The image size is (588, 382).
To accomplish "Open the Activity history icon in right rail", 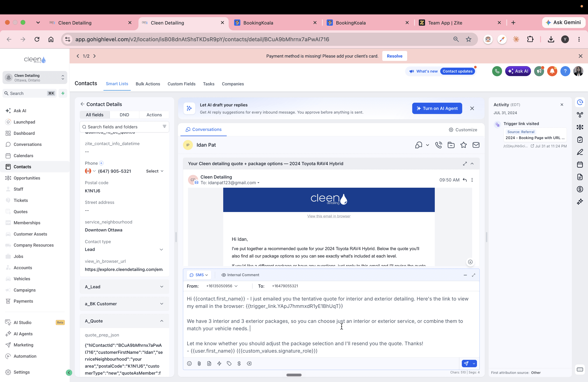I will tap(580, 102).
